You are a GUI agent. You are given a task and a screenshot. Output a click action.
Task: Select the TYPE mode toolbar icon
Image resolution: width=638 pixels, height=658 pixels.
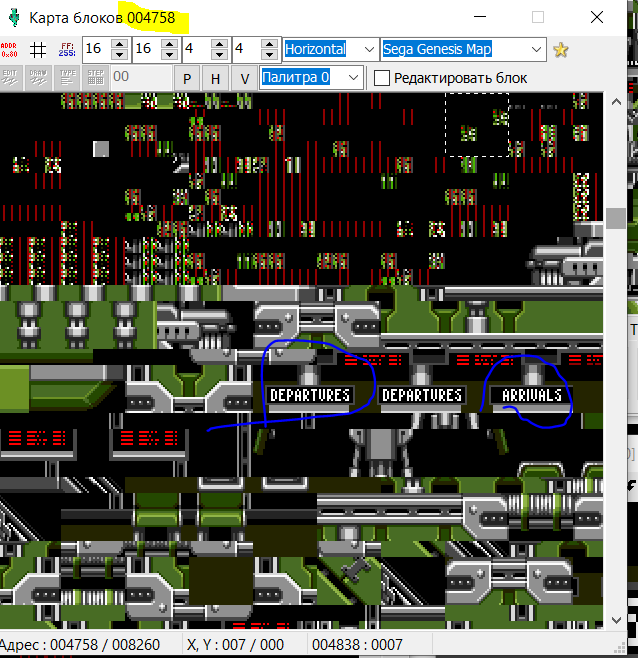67,78
